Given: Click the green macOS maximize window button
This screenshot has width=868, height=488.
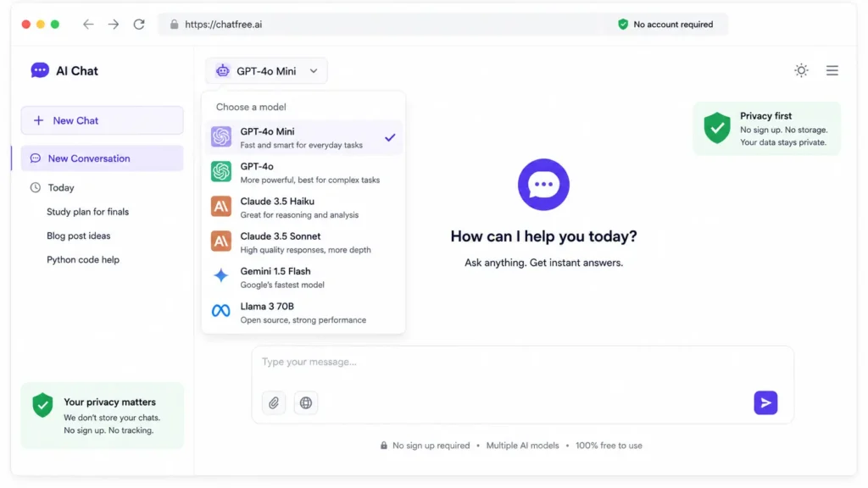Looking at the screenshot, I should pos(55,25).
